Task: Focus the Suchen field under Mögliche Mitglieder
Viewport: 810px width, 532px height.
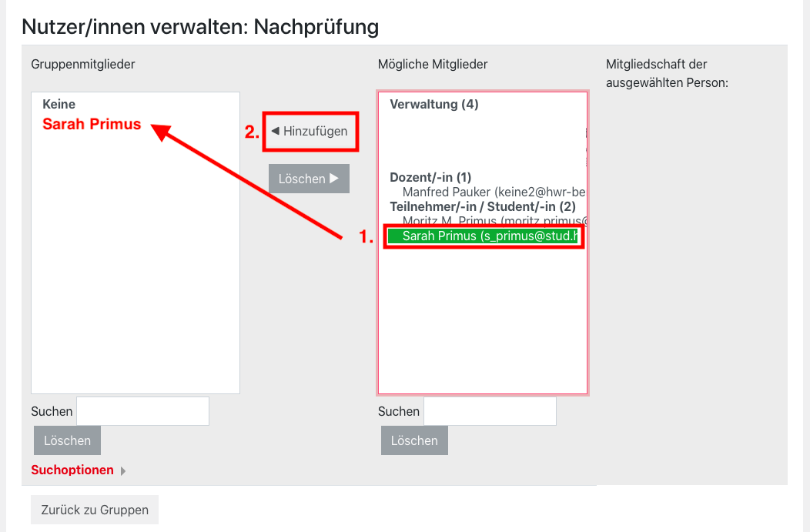Action: click(x=490, y=411)
